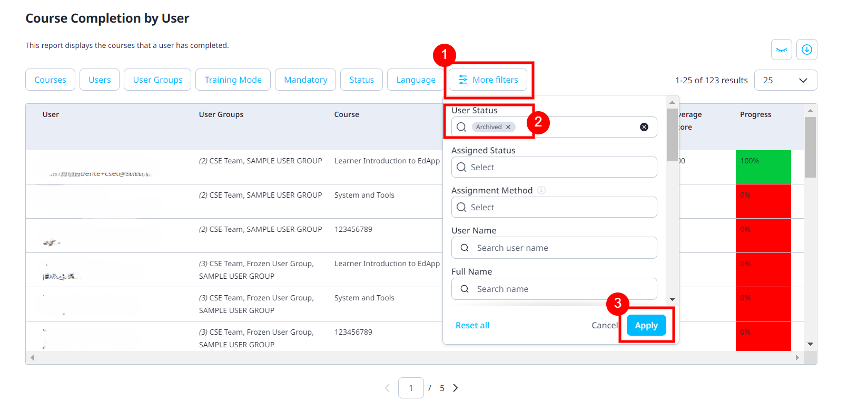The image size is (868, 400).
Task: Click the filter panel's scroll up arrow
Action: click(x=672, y=102)
